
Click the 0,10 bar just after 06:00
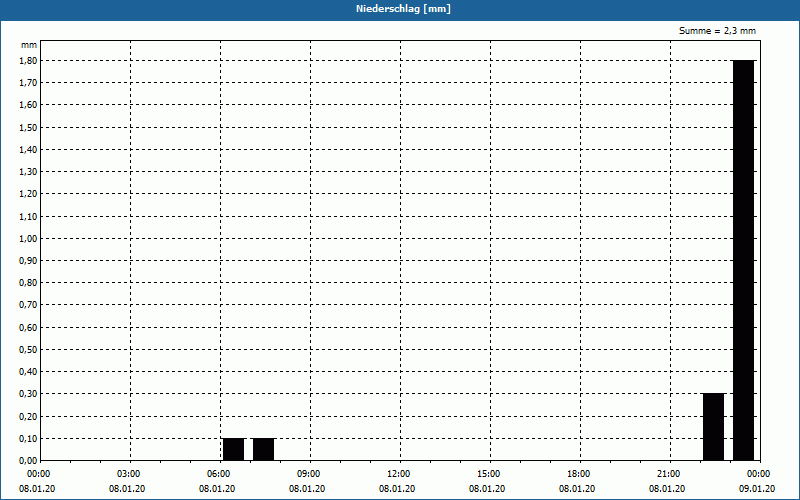coord(233,449)
